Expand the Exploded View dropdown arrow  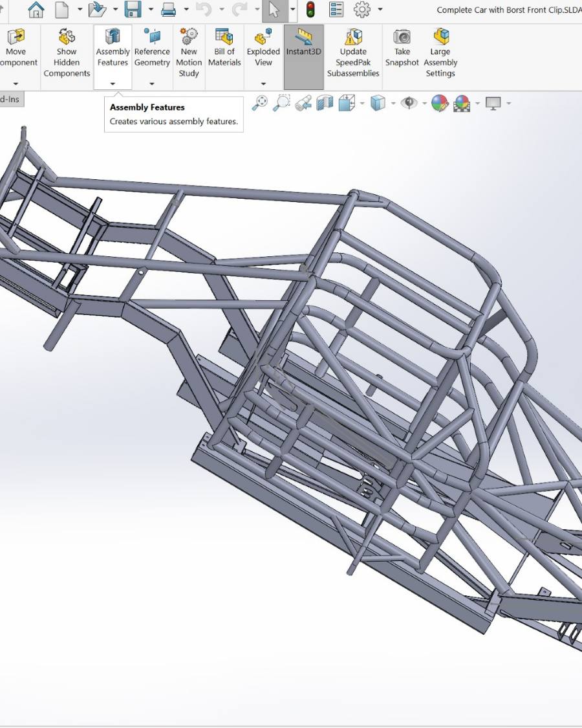point(263,84)
